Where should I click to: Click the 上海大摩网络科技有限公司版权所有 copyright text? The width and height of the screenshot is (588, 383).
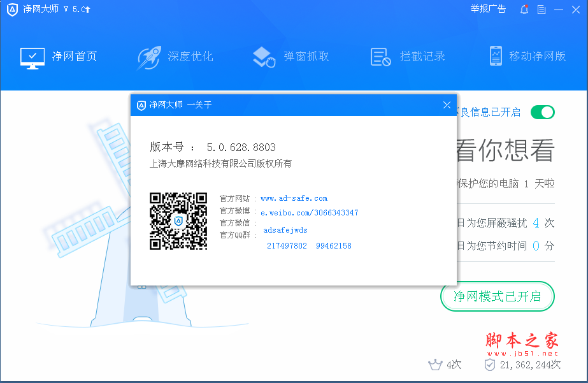click(x=220, y=164)
